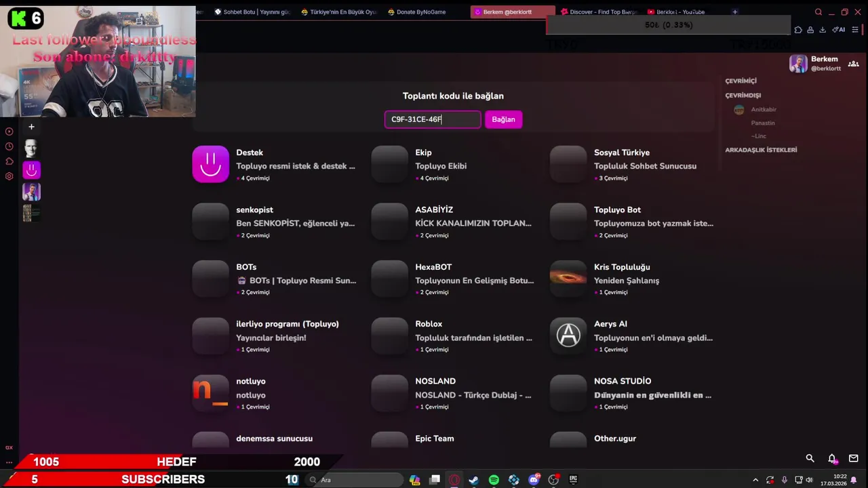This screenshot has height=488, width=868.
Task: Click into the meeting code input field
Action: point(433,119)
